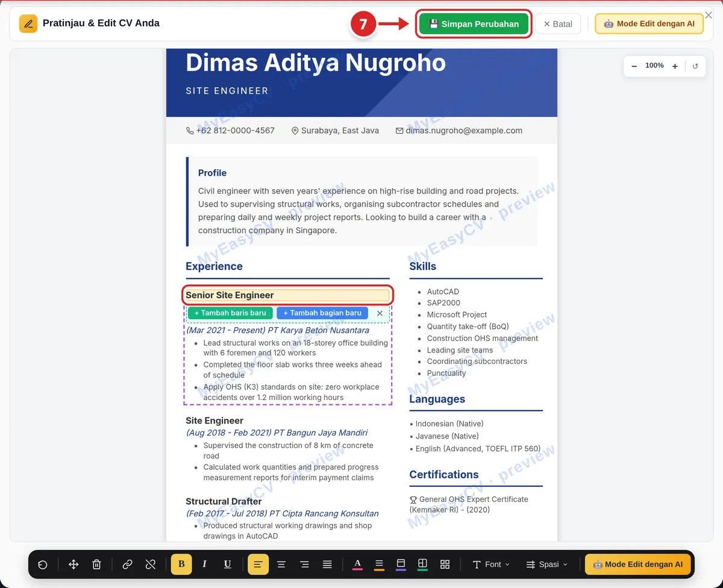Click PT Karya Beton Nusantara date line
The height and width of the screenshot is (588, 723).
pos(278,330)
